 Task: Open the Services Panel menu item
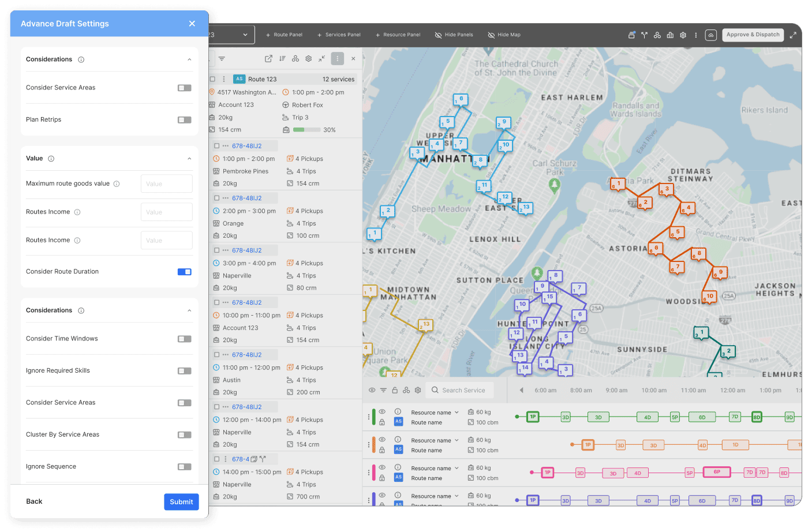[x=339, y=35]
